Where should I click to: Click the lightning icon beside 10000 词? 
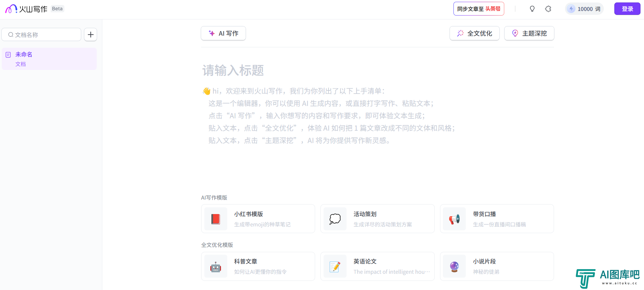(571, 9)
